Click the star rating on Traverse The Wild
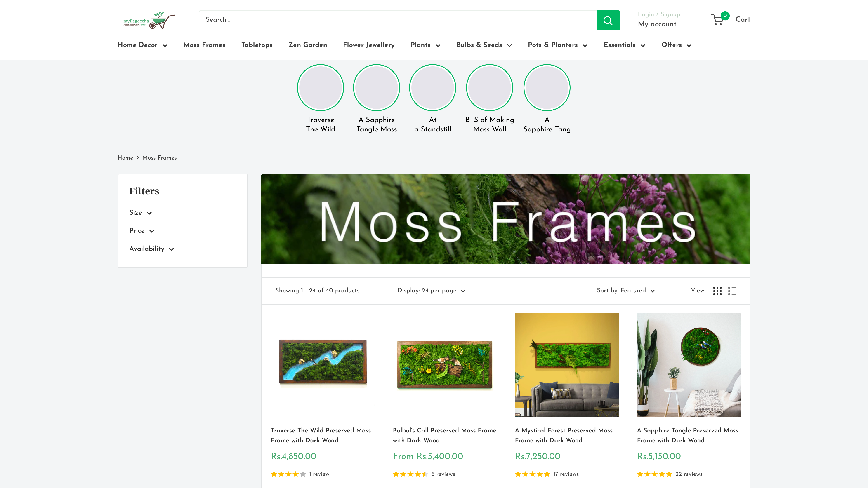Image resolution: width=868 pixels, height=488 pixels. tap(287, 474)
